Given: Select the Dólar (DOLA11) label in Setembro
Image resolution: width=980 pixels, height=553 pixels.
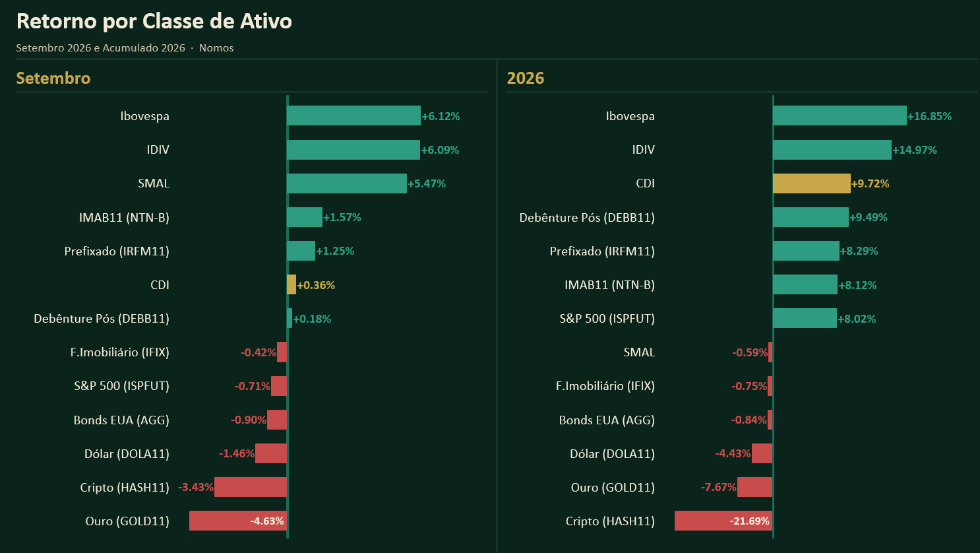Looking at the screenshot, I should [127, 453].
